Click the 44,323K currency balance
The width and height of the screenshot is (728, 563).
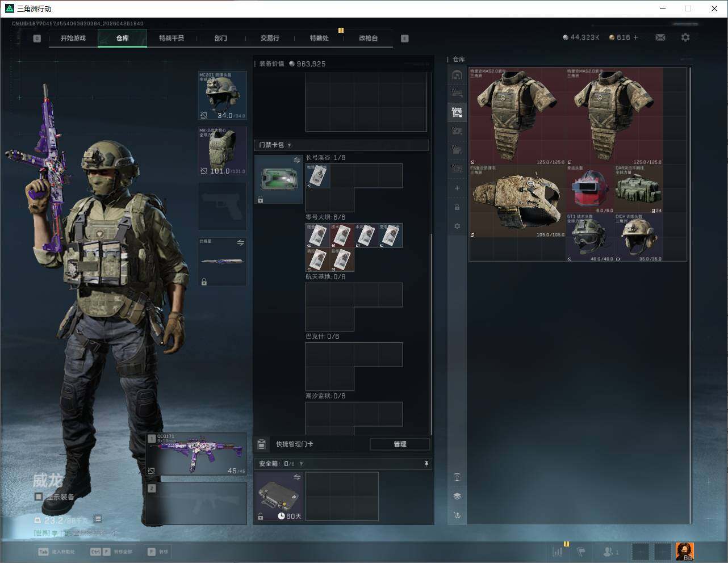581,37
